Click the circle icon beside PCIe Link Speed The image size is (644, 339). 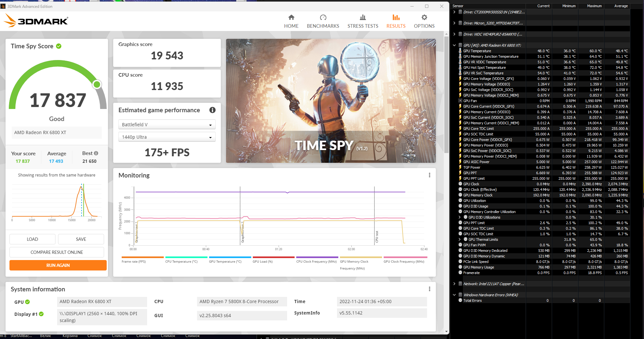pyautogui.click(x=460, y=262)
